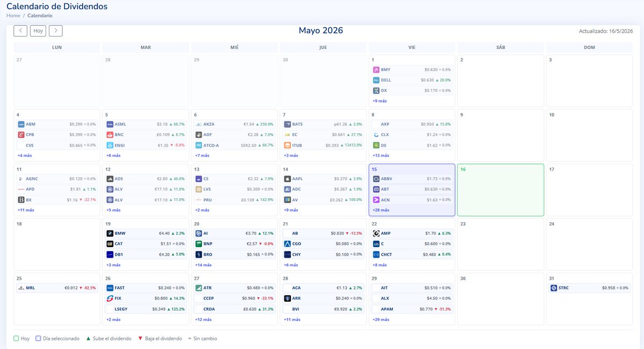The width and height of the screenshot is (644, 349).
Task: Expand +9 más on May 1
Action: [379, 101]
